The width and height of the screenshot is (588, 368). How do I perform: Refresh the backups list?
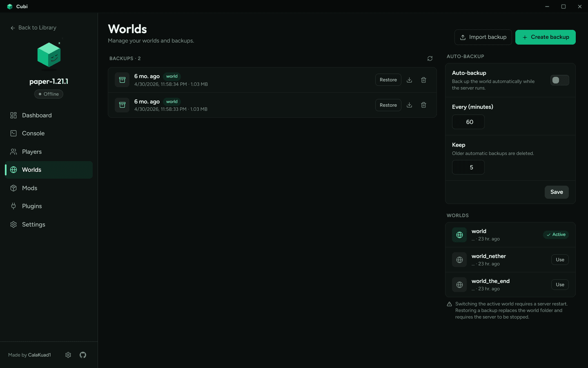[430, 58]
